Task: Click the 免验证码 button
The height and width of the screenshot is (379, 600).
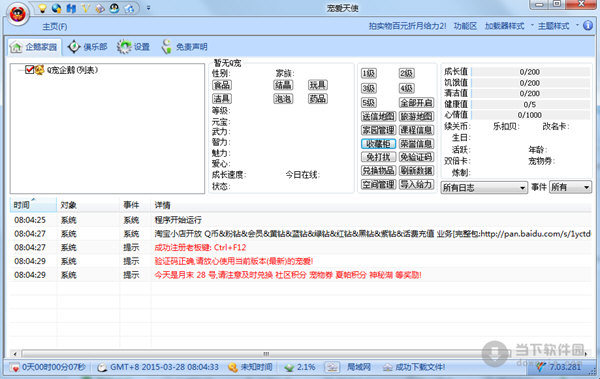Action: [x=416, y=157]
